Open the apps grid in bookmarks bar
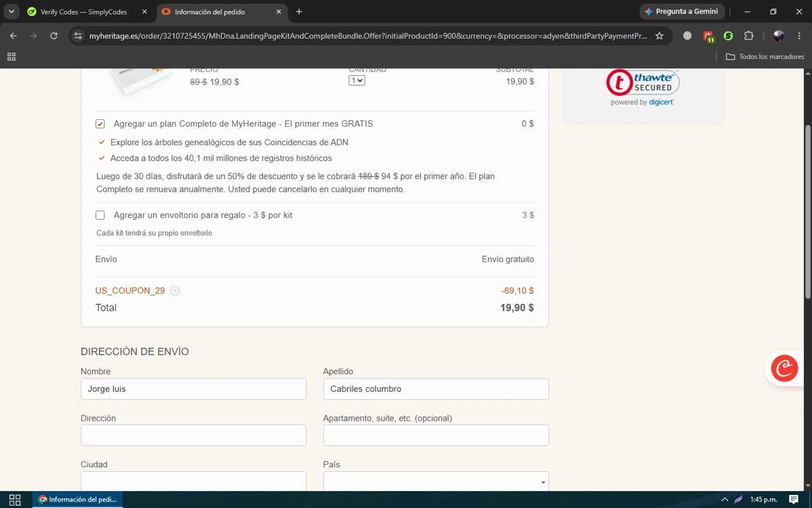The height and width of the screenshot is (508, 812). tap(11, 56)
